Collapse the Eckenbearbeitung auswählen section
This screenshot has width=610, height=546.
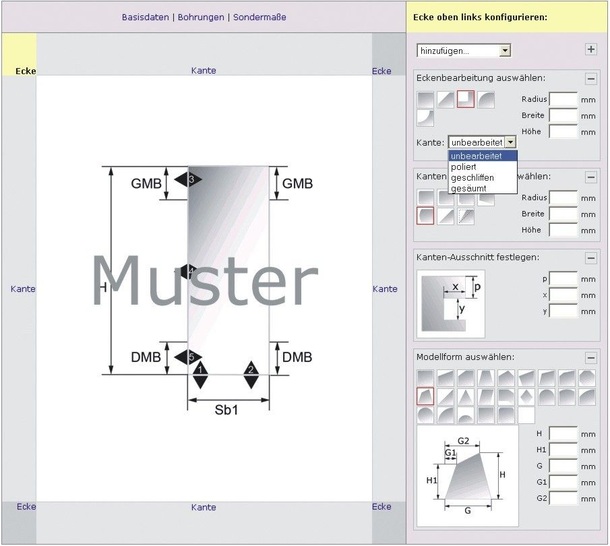pyautogui.click(x=591, y=78)
